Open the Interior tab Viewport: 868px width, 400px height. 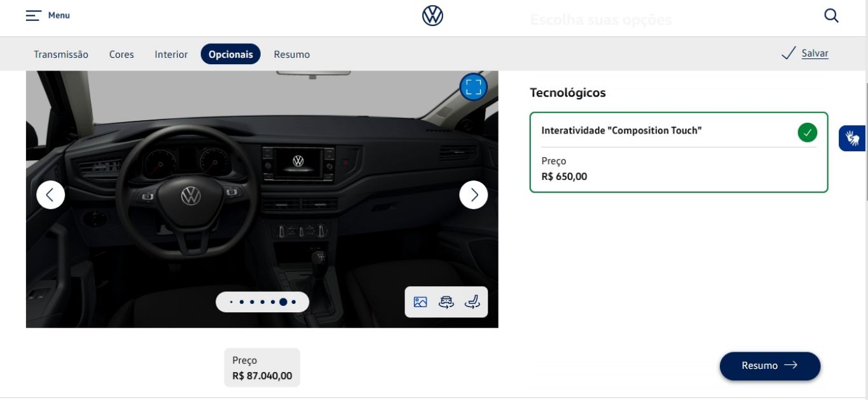pos(171,55)
